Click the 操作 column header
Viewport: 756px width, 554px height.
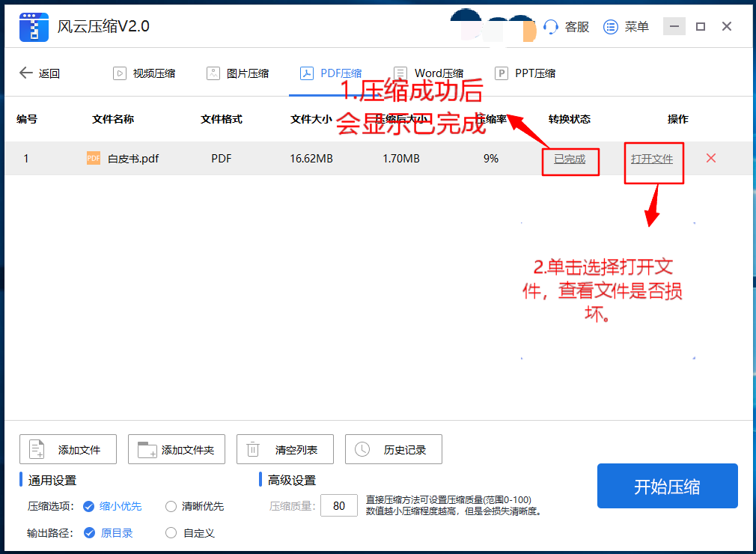pos(677,119)
